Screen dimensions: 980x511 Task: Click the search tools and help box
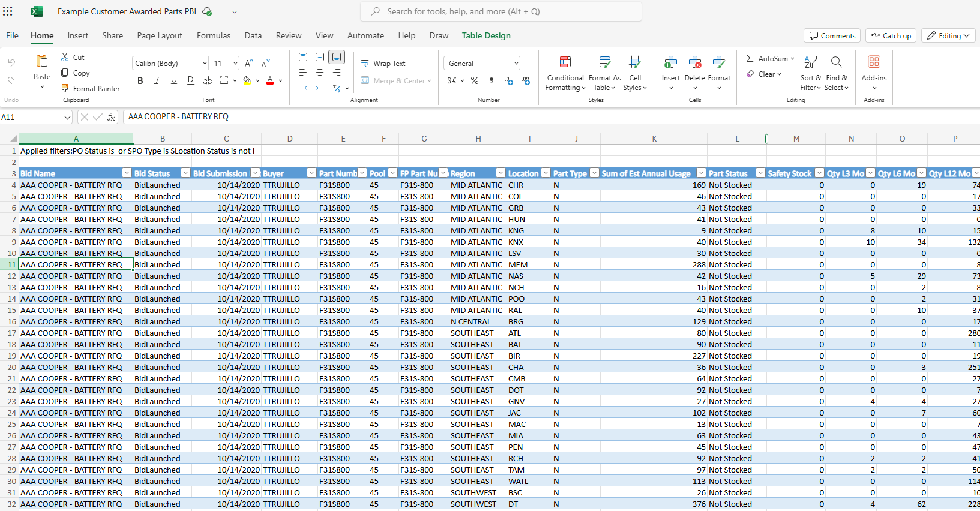point(501,11)
